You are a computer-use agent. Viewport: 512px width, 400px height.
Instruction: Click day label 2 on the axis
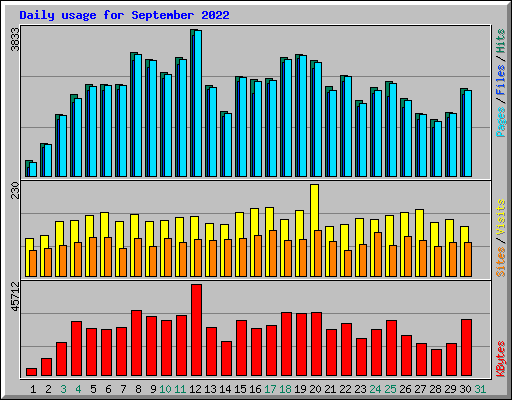[48, 389]
